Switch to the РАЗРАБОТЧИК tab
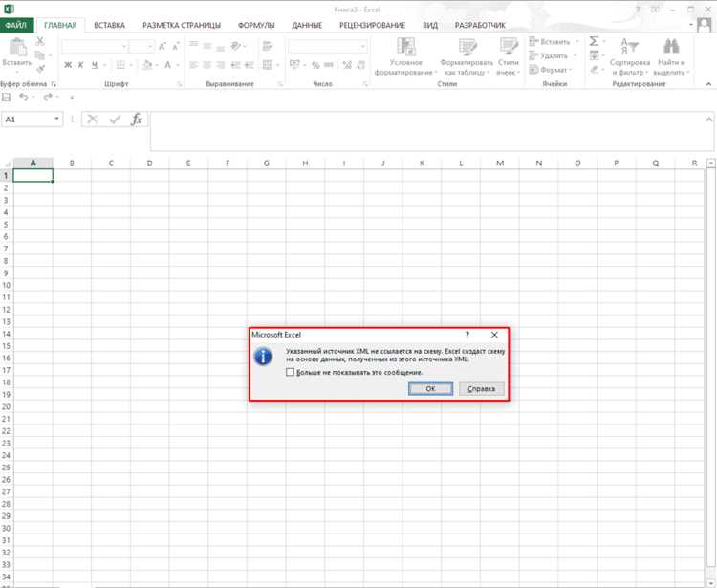The width and height of the screenshot is (717, 588). point(480,25)
